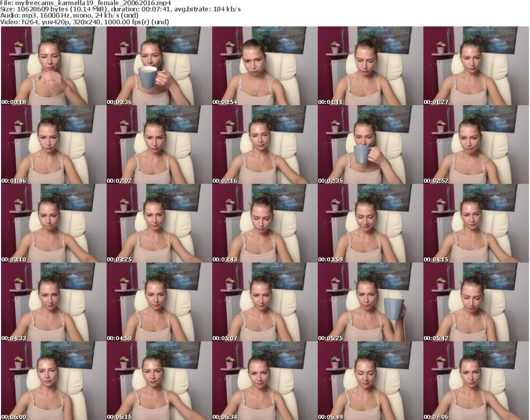The image size is (530, 420).
Task: Select the thumbnail frame at 00:04:33
Action: (54, 302)
